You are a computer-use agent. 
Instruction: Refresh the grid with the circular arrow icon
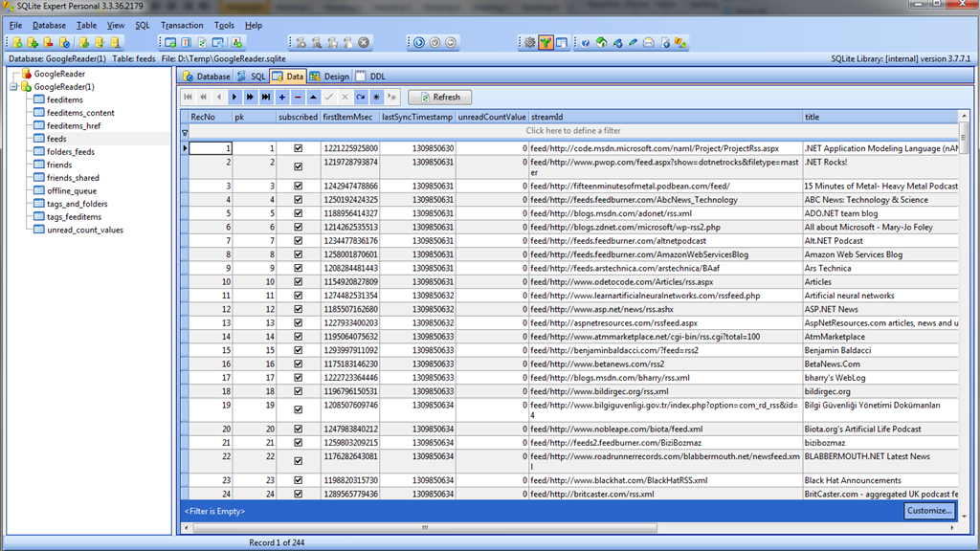coord(361,97)
